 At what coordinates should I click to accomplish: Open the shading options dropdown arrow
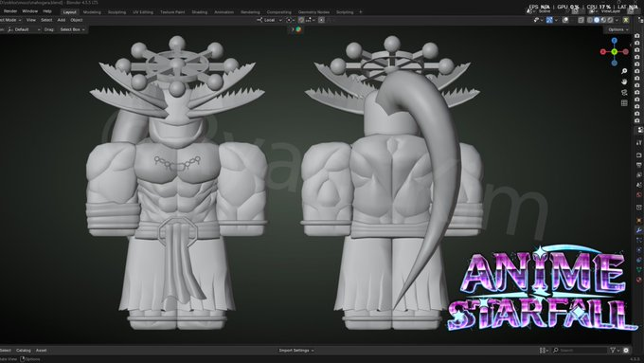point(617,20)
